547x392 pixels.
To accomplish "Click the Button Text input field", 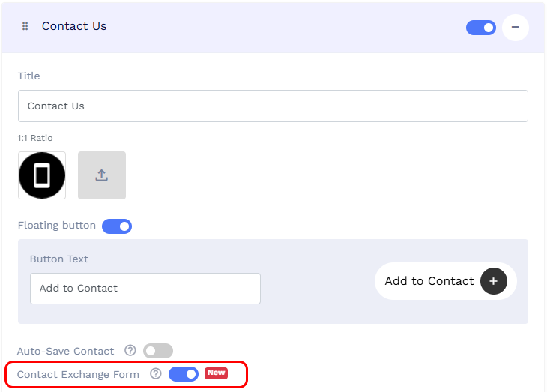I will pos(145,289).
